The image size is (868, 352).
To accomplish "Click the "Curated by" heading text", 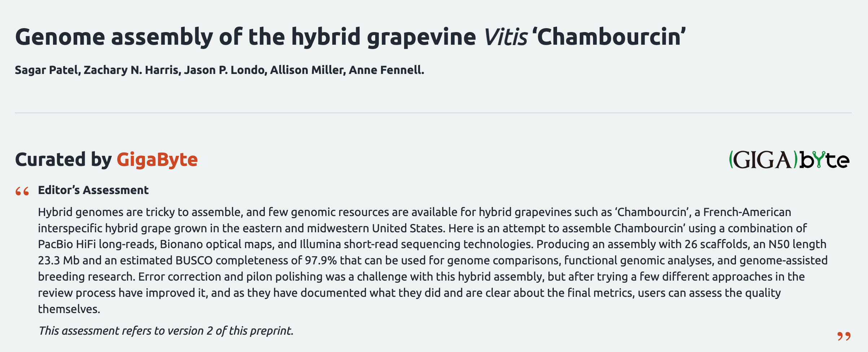I will [x=63, y=160].
